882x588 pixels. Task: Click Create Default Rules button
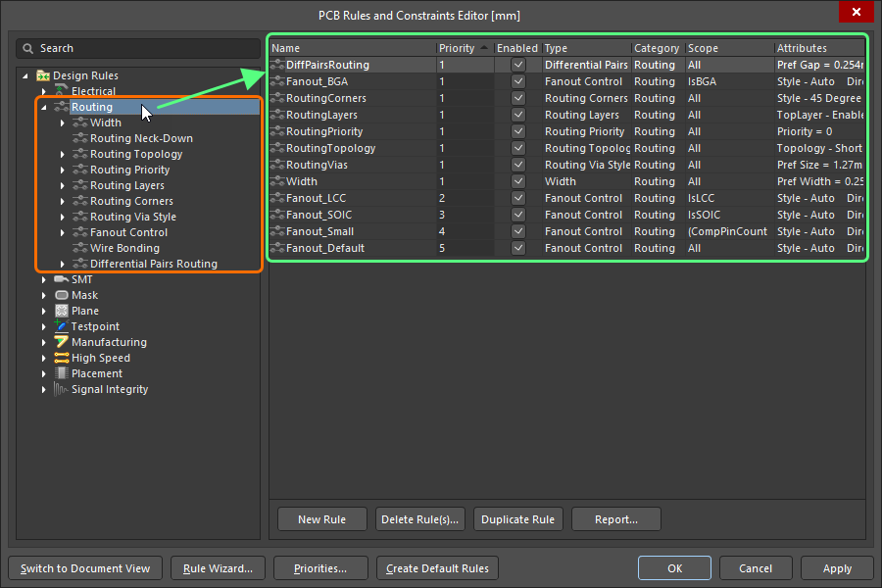437,568
